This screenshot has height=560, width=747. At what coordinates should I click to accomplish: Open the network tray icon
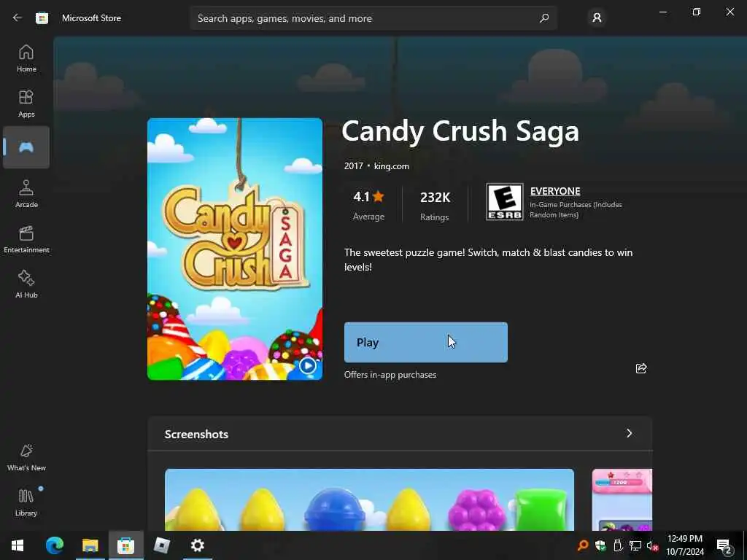pos(635,545)
